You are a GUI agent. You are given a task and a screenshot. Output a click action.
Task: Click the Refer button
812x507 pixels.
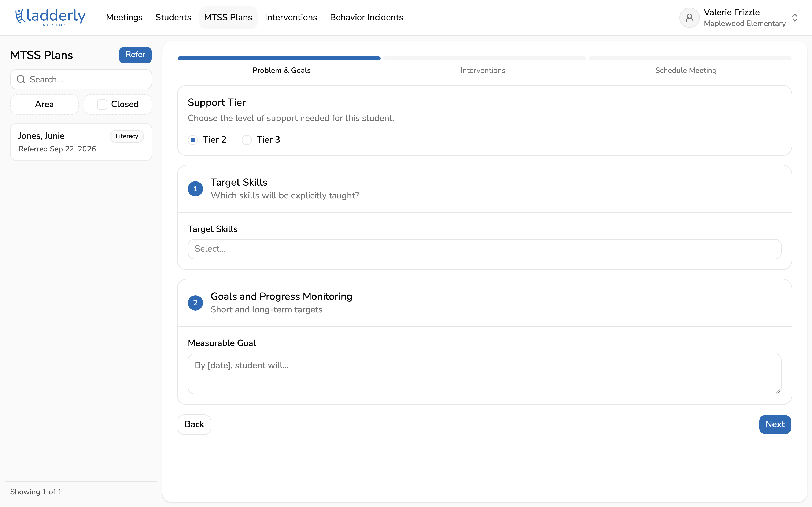[135, 55]
